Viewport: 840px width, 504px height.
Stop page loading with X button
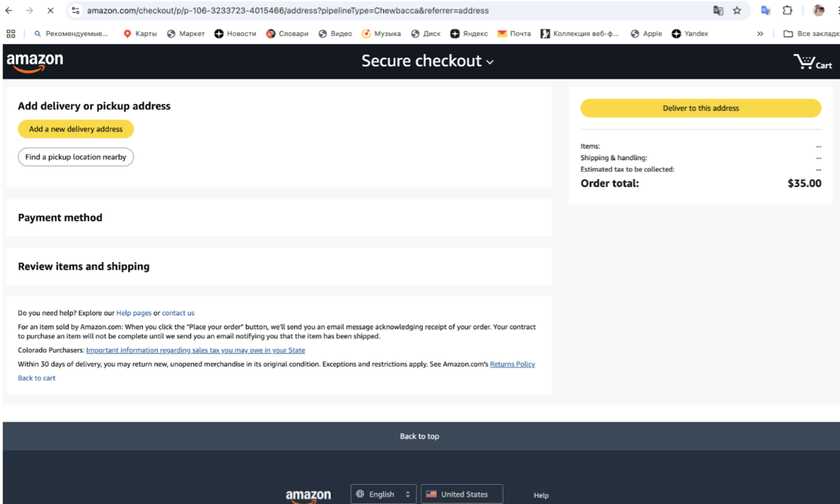pos(50,11)
